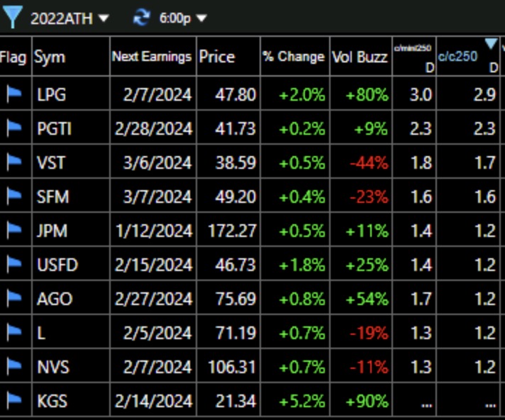Viewport: 505px width, 420px height.
Task: Click the 2.9 c/c250 value for LPG
Action: point(484,94)
